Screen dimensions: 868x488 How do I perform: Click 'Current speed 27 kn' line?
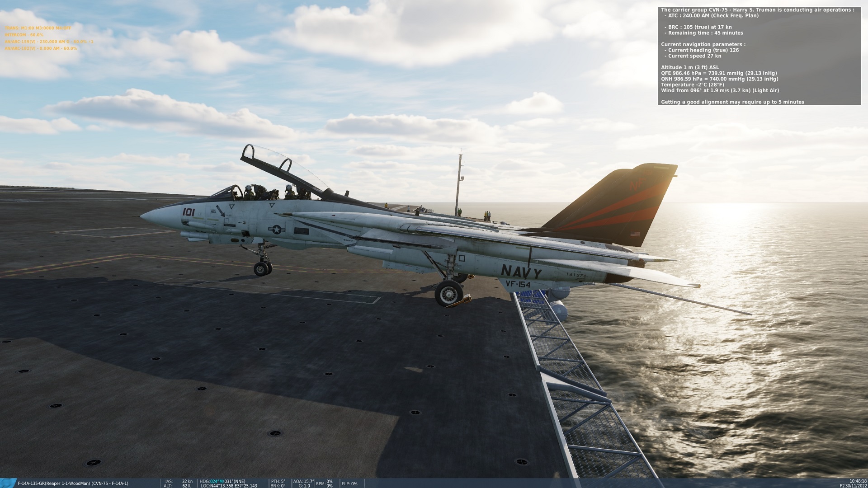pyautogui.click(x=693, y=56)
